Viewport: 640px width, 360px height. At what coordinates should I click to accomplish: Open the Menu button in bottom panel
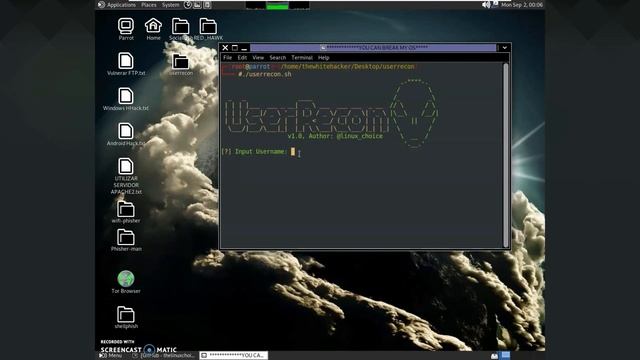pyautogui.click(x=110, y=356)
